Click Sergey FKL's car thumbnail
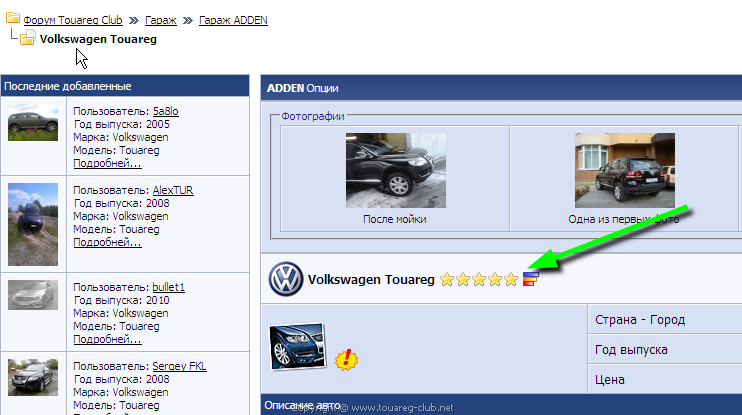The width and height of the screenshot is (742, 415). [33, 377]
